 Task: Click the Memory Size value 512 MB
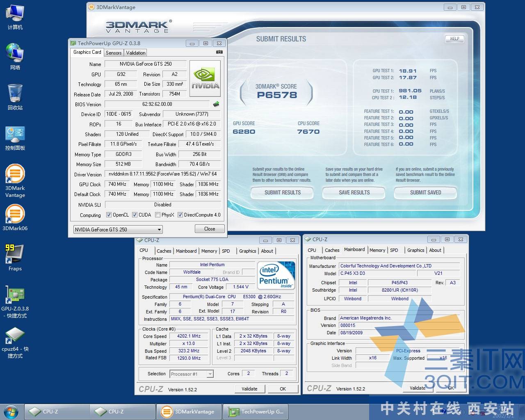(123, 164)
